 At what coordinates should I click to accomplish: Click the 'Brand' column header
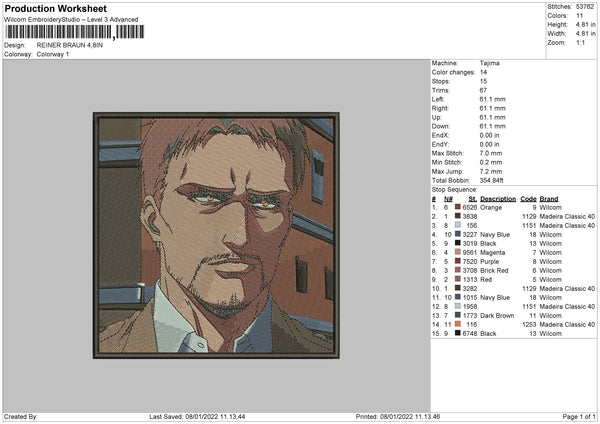tap(549, 199)
